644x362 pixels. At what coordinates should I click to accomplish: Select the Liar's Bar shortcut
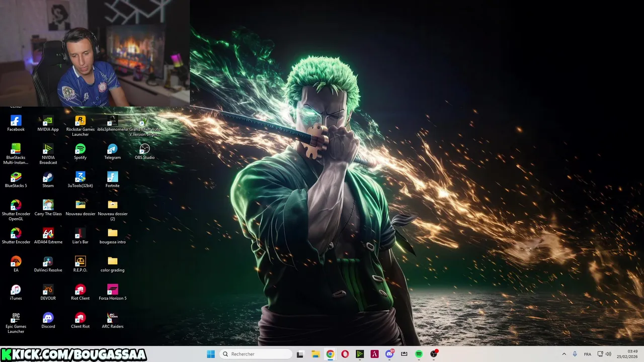coord(80,236)
